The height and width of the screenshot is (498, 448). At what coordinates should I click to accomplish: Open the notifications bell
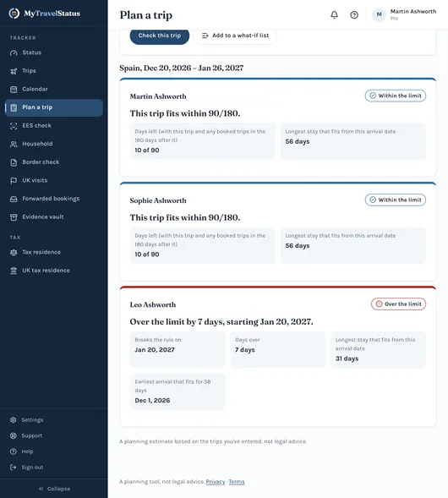click(x=334, y=14)
